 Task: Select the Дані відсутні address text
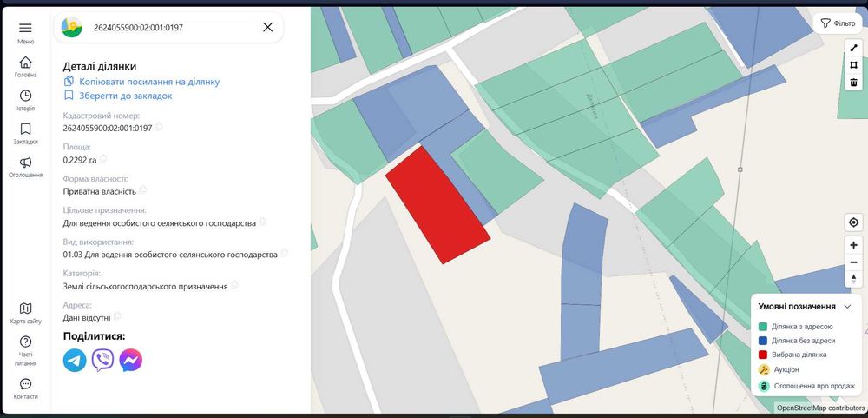[x=87, y=318]
